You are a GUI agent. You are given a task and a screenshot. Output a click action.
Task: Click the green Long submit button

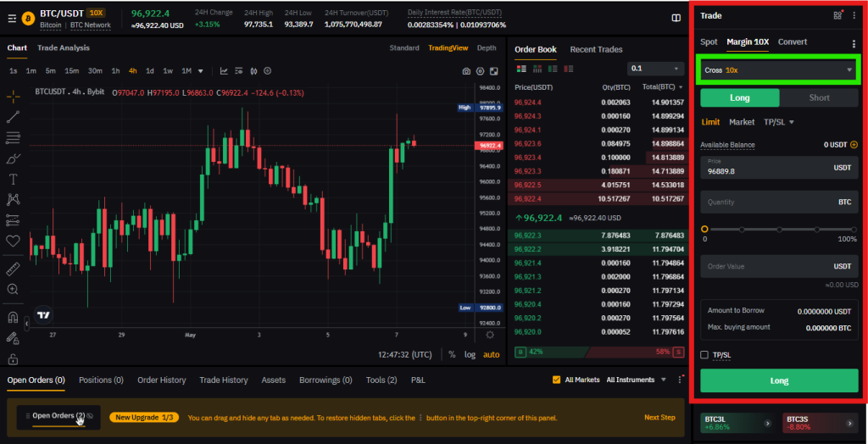779,381
